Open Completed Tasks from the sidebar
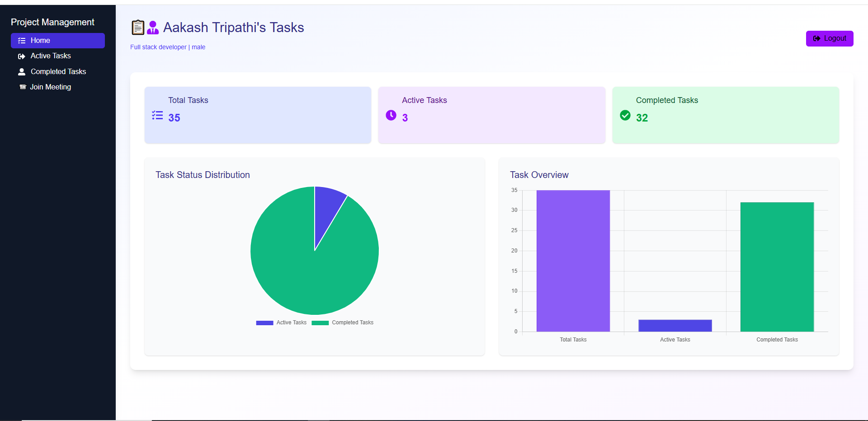The width and height of the screenshot is (868, 421). coord(58,72)
